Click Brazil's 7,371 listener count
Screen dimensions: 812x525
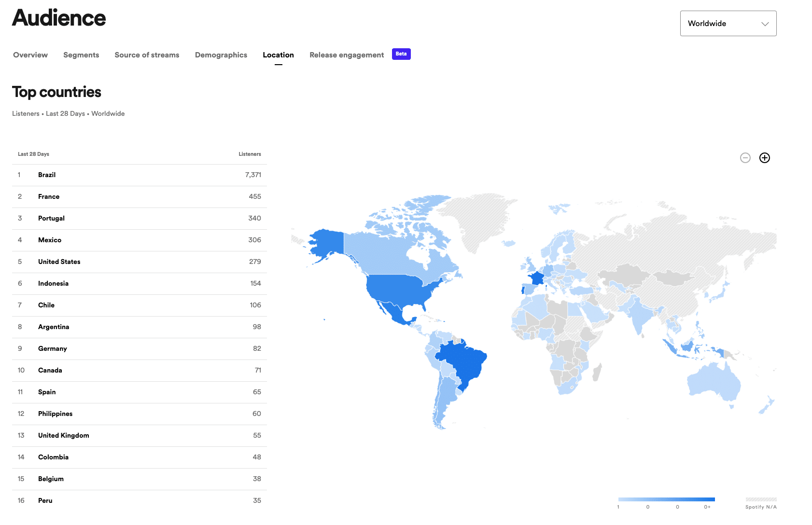pyautogui.click(x=253, y=175)
